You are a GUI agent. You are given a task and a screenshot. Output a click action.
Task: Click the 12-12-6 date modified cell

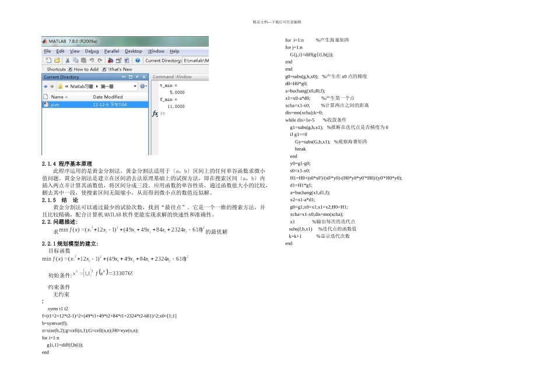110,104
